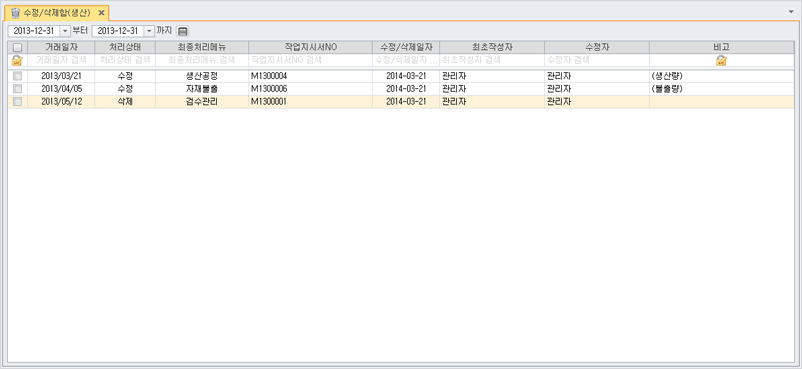Select the 수정/삭제함(생산) tab
The image size is (802, 369).
click(57, 13)
